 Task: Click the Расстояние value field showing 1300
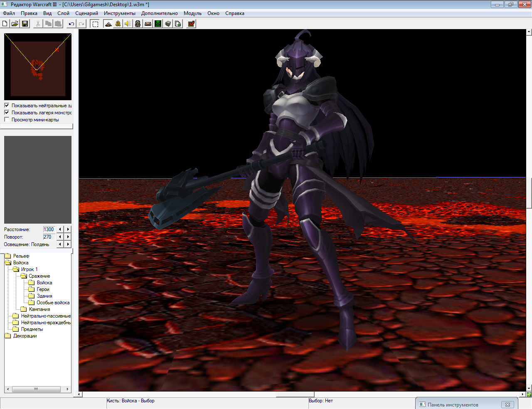tap(49, 229)
